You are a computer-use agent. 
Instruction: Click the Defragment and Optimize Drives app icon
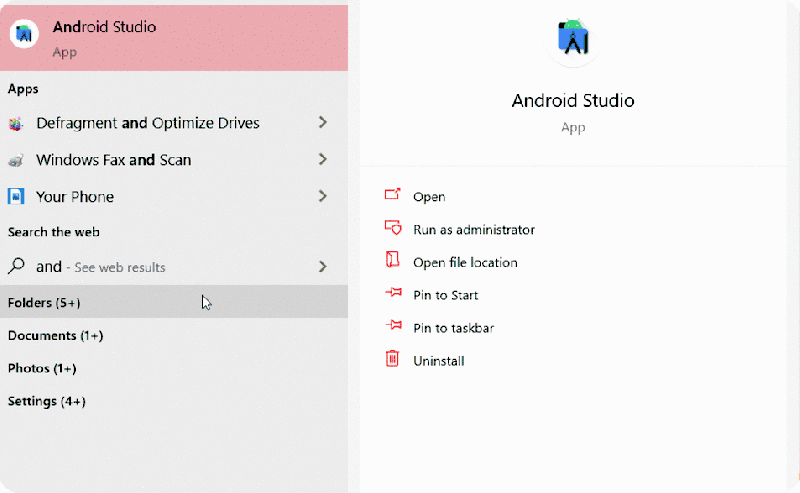coord(16,123)
